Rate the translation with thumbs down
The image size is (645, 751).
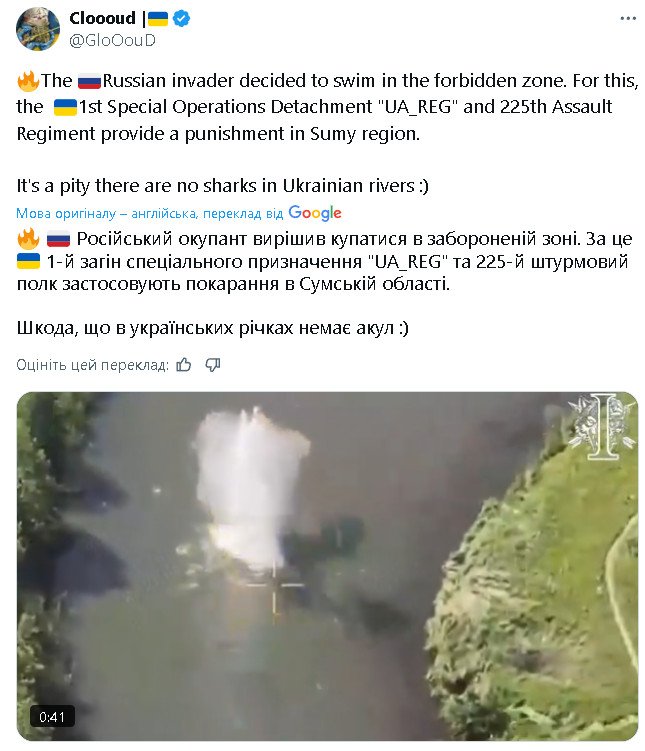tap(213, 365)
